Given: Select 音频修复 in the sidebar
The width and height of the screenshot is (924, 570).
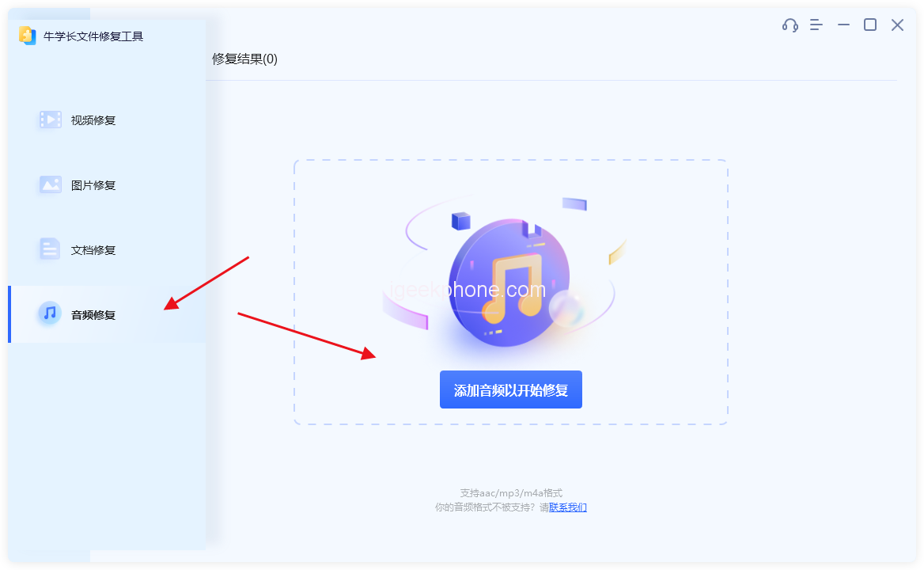Looking at the screenshot, I should (93, 315).
